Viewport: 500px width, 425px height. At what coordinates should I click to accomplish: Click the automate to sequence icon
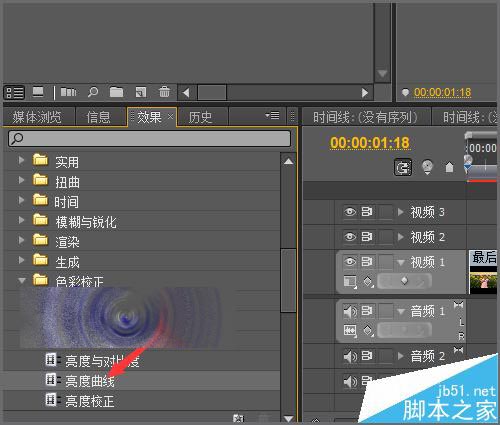pyautogui.click(x=68, y=92)
